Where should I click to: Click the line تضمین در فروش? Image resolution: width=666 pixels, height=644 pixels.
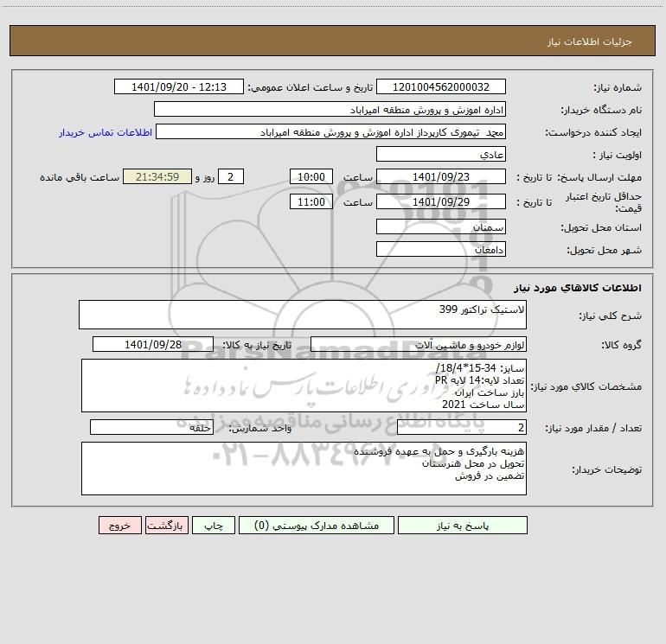(x=490, y=476)
